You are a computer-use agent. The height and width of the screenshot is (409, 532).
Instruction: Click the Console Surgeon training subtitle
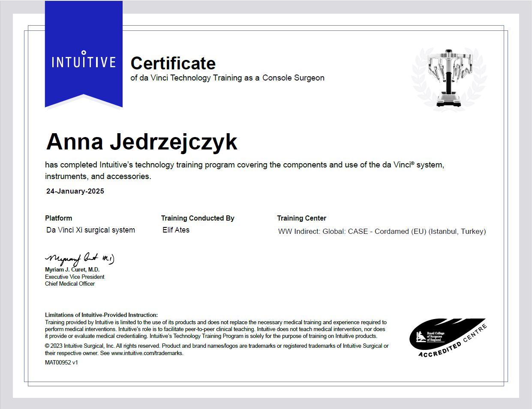point(227,78)
